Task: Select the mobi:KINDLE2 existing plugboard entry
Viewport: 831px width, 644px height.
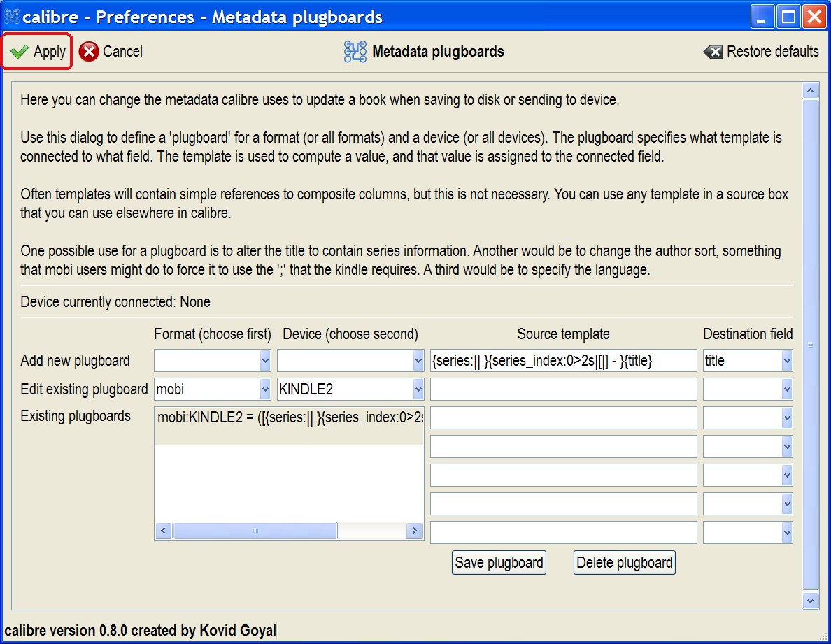Action: 289,418
